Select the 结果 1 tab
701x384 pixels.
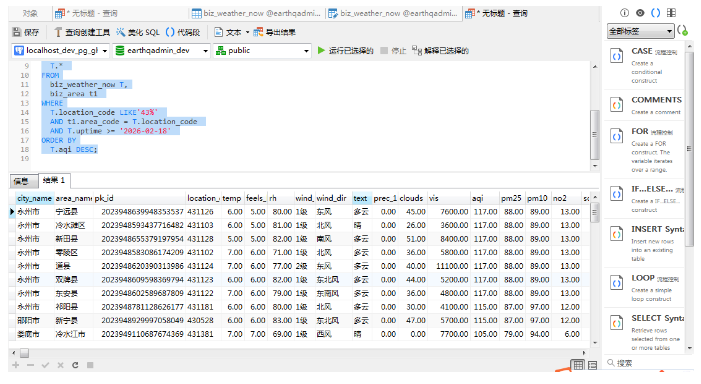tap(54, 180)
